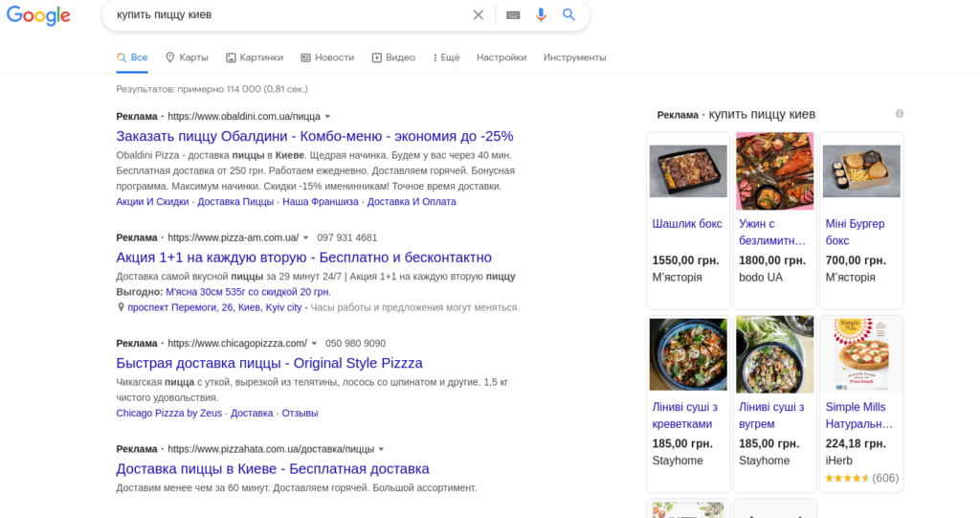Viewport: 980px width, 518px height.
Task: Click the Simple Mills pizza dough image
Action: click(x=861, y=354)
